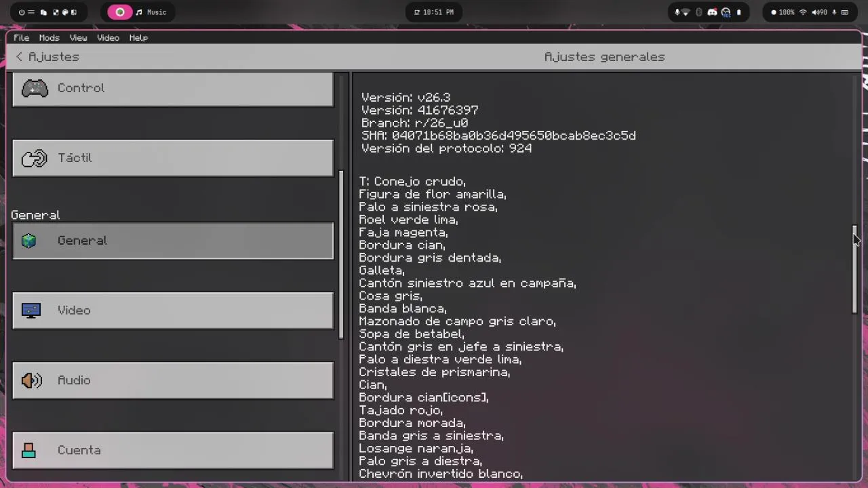Click the 'T: Conejo crudo,' line

(x=412, y=182)
